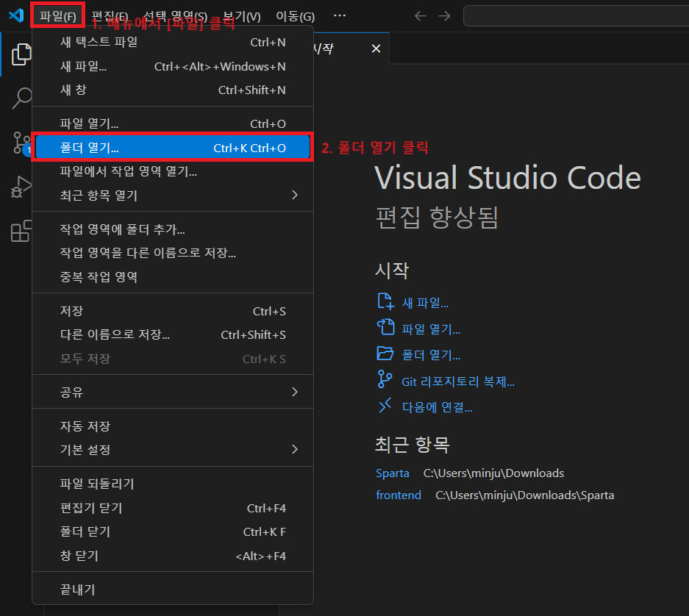The height and width of the screenshot is (616, 689).
Task: Go forward with the right arrow
Action: coord(444,16)
